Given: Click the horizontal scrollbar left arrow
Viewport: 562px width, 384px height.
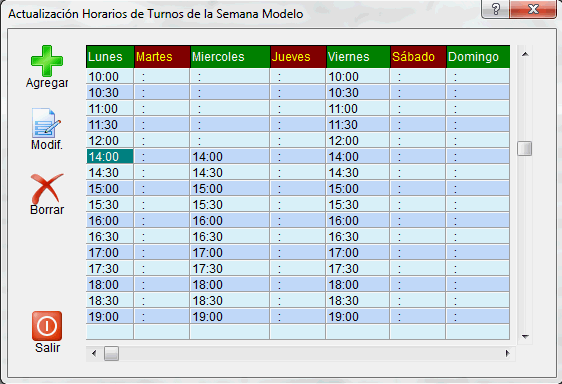Looking at the screenshot, I should [x=94, y=354].
